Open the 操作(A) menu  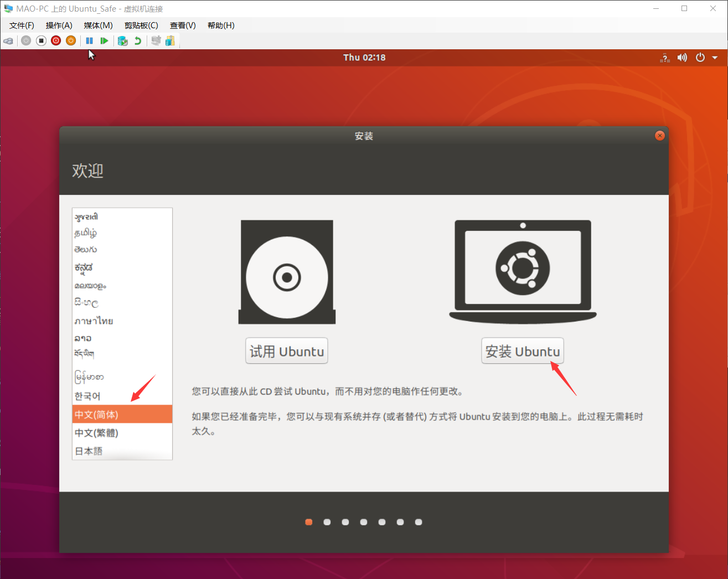click(59, 25)
